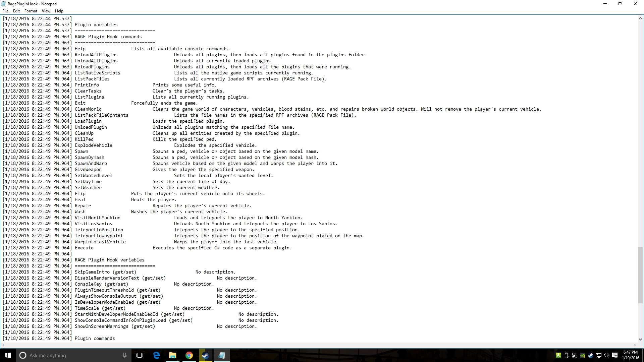Open Task View from taskbar
The image size is (644, 362).
140,355
